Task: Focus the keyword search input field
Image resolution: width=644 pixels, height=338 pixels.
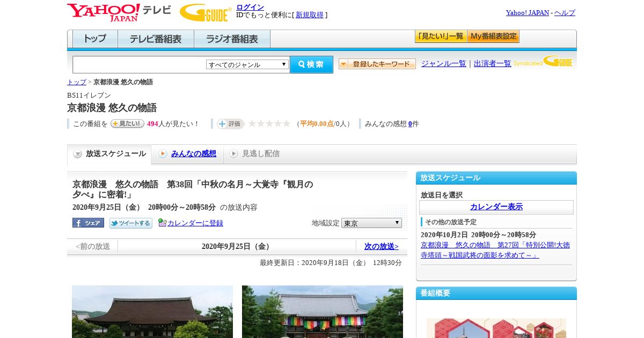Action: (139, 64)
